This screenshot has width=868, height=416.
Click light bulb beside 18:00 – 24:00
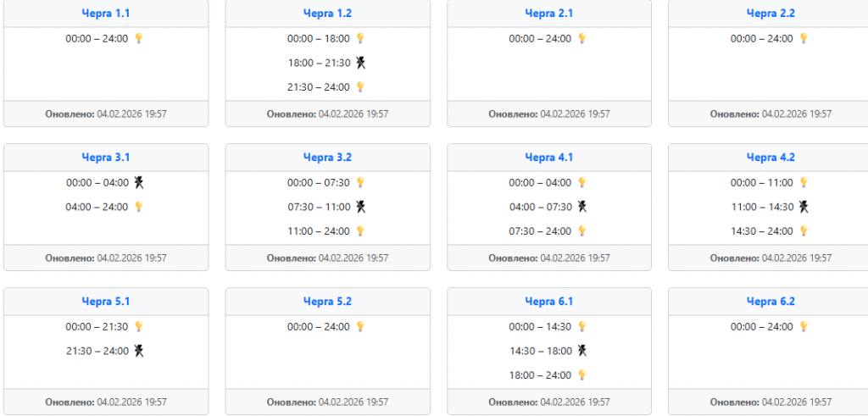(x=581, y=375)
